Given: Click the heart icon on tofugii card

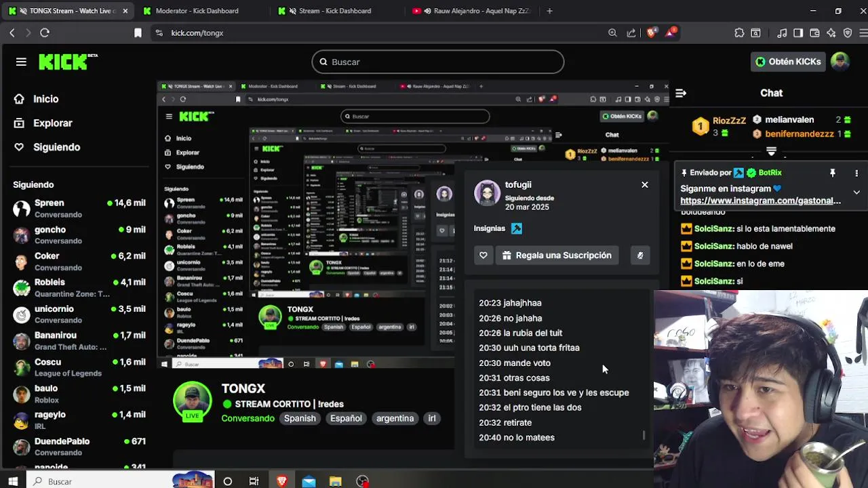Looking at the screenshot, I should [x=484, y=256].
